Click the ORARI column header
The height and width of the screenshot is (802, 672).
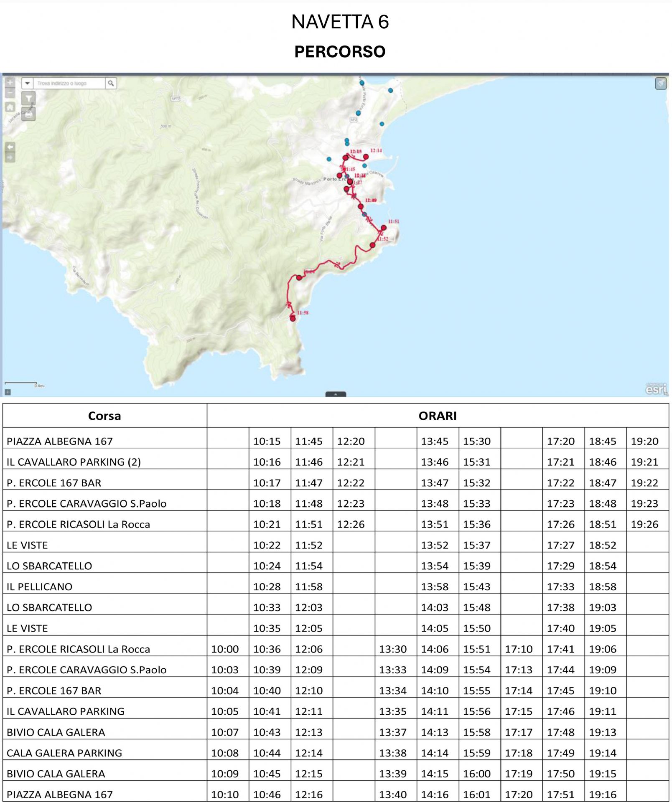(438, 416)
